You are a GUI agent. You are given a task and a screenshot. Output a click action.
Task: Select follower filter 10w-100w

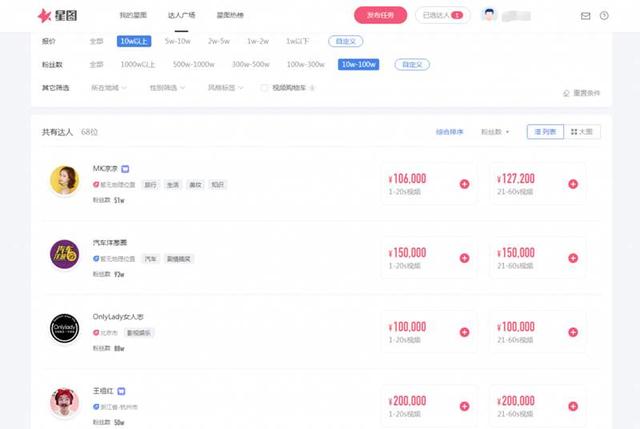358,64
